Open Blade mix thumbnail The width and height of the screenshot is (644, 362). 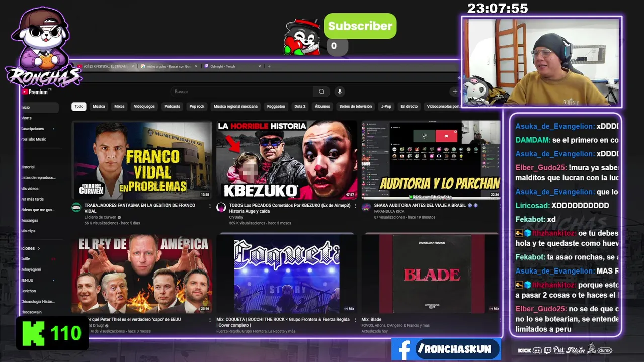431,274
